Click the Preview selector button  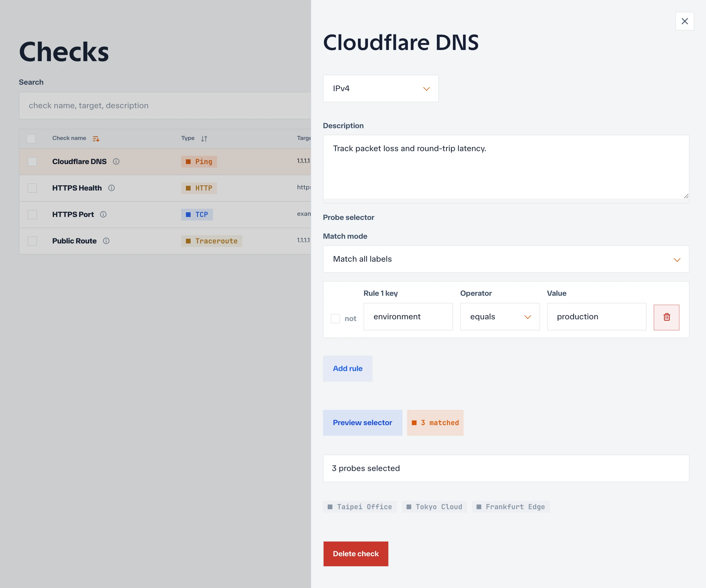coord(362,423)
